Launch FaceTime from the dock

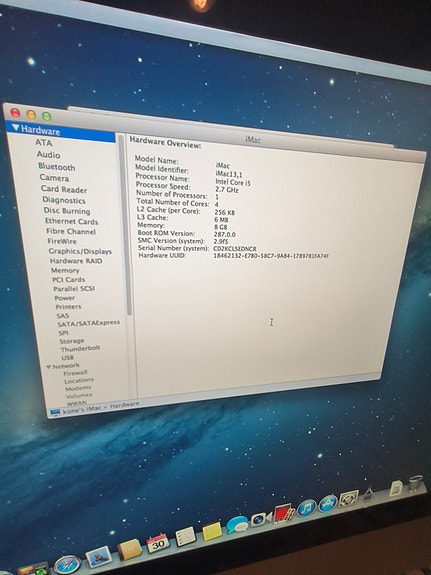(261, 519)
